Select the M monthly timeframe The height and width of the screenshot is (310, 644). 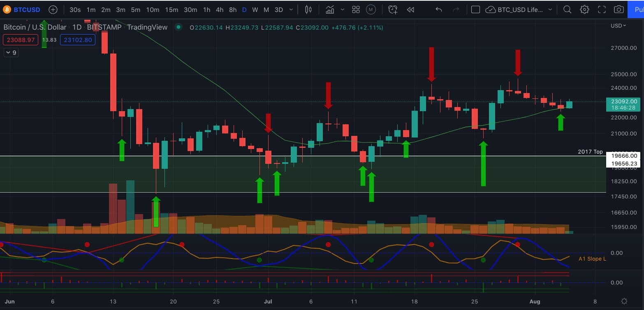[x=266, y=9]
